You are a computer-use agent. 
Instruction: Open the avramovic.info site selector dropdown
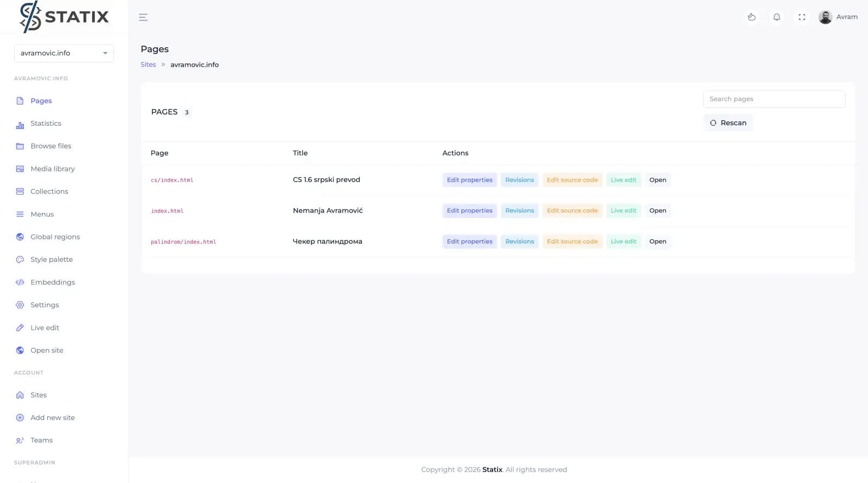tap(64, 53)
